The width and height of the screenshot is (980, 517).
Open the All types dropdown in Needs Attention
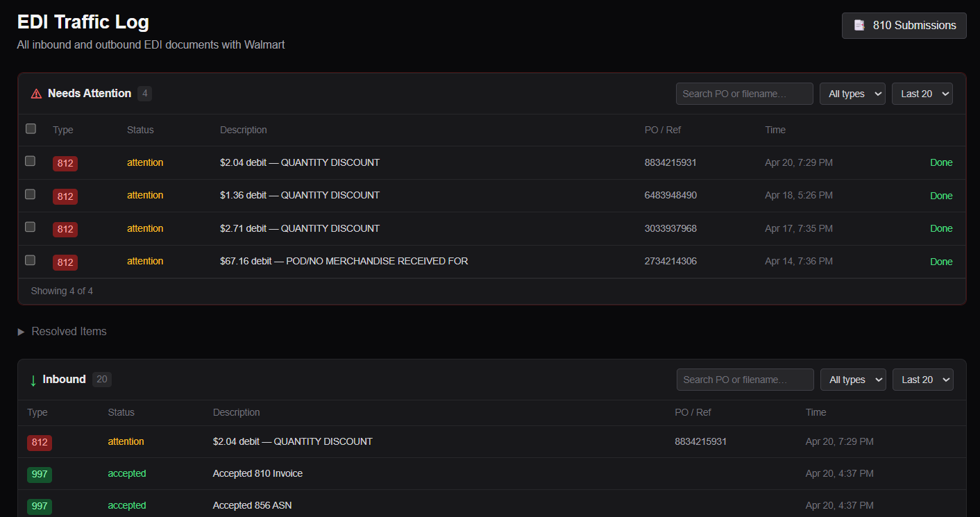coord(852,93)
